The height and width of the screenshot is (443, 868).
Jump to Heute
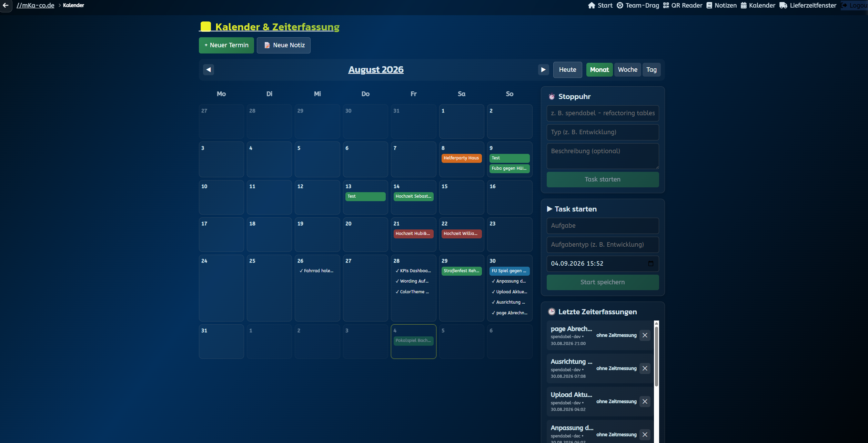tap(567, 70)
